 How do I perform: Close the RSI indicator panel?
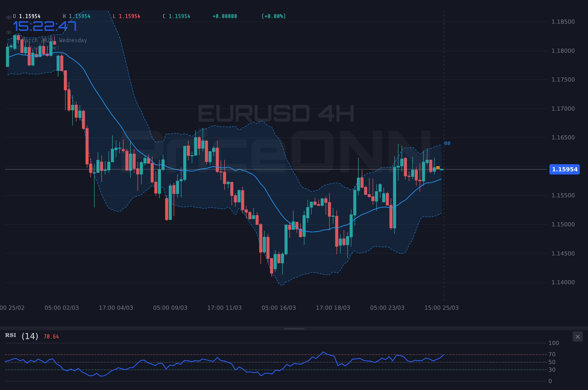[x=577, y=336]
